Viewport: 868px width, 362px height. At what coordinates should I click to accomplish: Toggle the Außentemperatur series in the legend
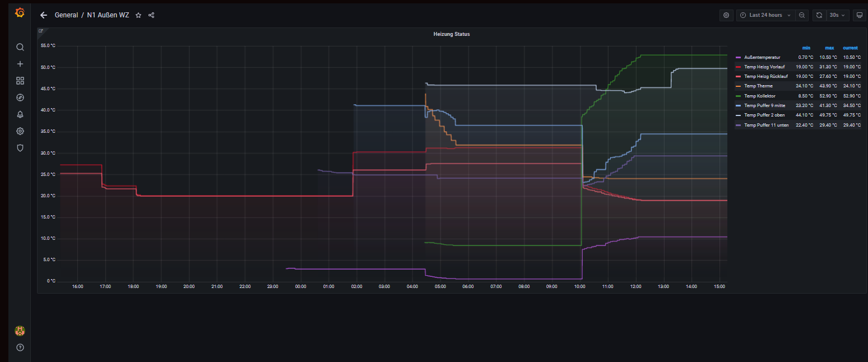(762, 57)
